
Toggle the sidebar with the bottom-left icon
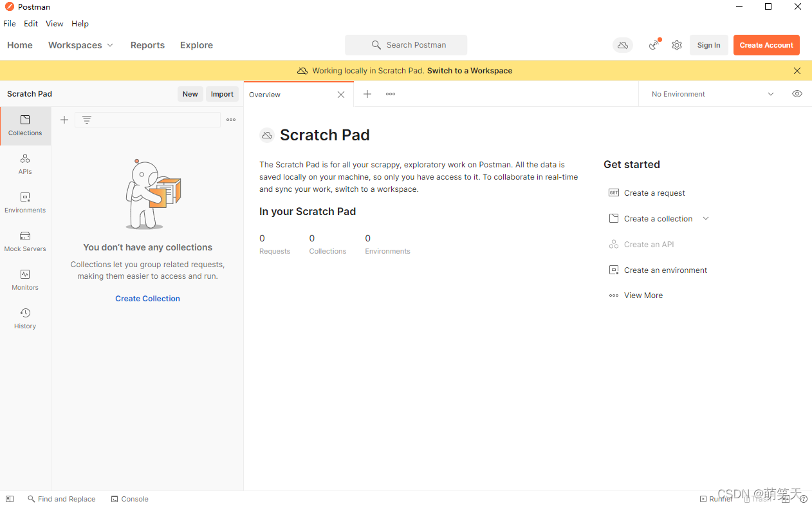(9, 499)
